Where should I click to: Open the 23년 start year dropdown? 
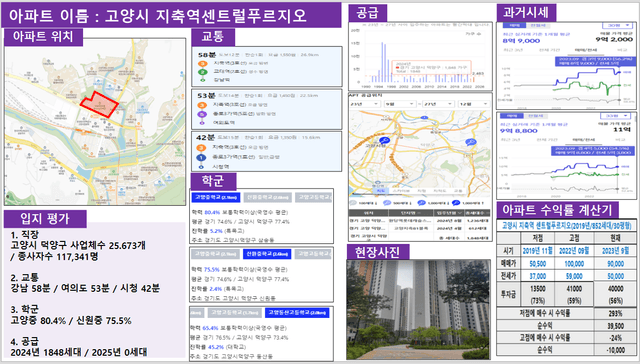click(x=365, y=104)
